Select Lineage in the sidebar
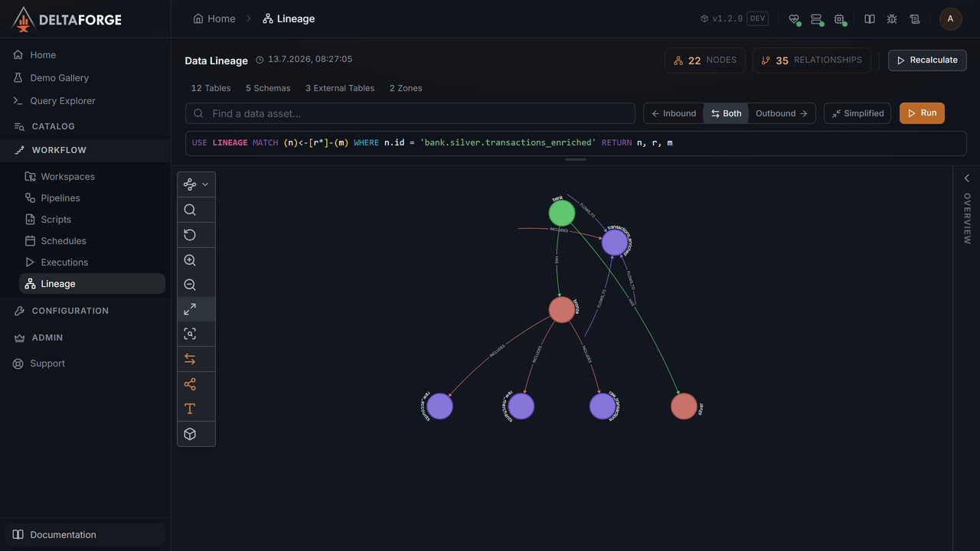This screenshot has height=551, width=980. pos(92,284)
